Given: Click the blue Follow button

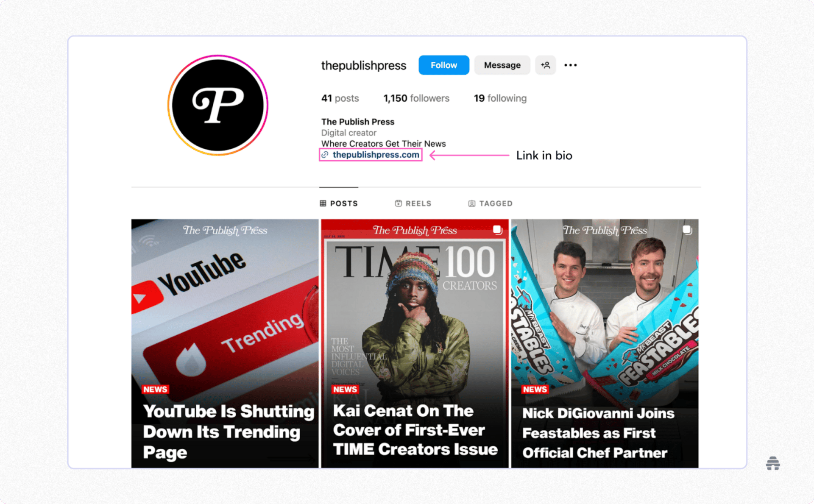Looking at the screenshot, I should pyautogui.click(x=443, y=65).
